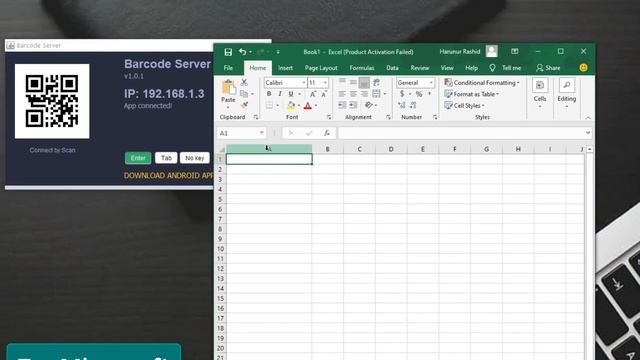The width and height of the screenshot is (640, 360).
Task: Open the Undo history dropdown arrow
Action: 250,52
